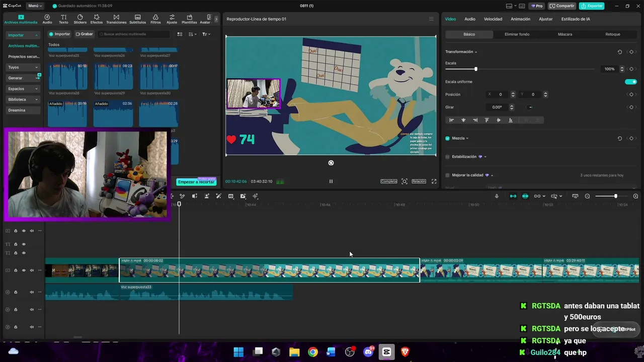This screenshot has height=362, width=644.
Task: Expand the Mezcla options arrow
Action: [x=467, y=138]
